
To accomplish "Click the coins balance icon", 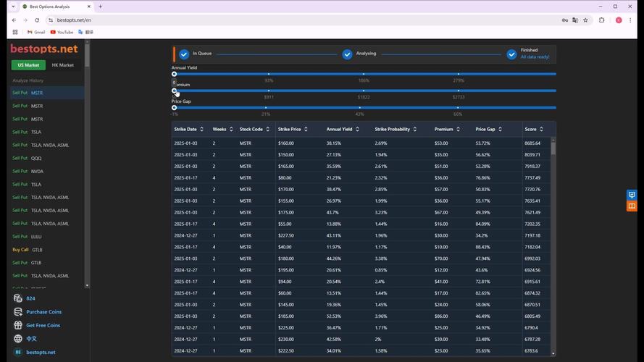I will [x=17, y=298].
